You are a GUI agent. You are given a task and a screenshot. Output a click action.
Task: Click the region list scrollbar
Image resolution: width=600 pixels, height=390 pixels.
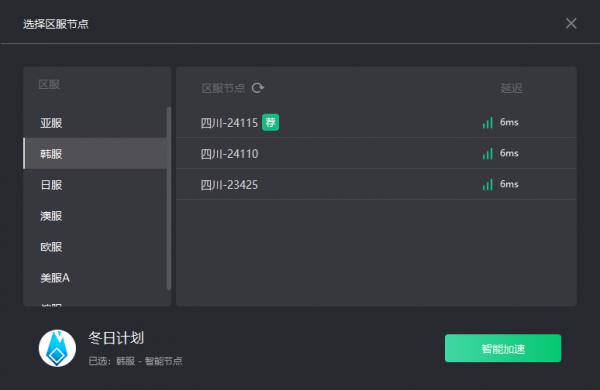click(169, 198)
